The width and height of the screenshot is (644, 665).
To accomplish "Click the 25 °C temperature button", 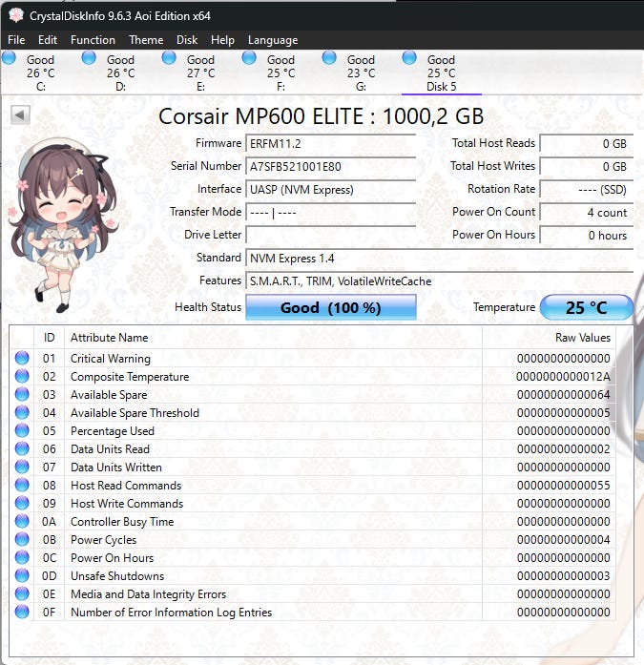I will pos(587,307).
